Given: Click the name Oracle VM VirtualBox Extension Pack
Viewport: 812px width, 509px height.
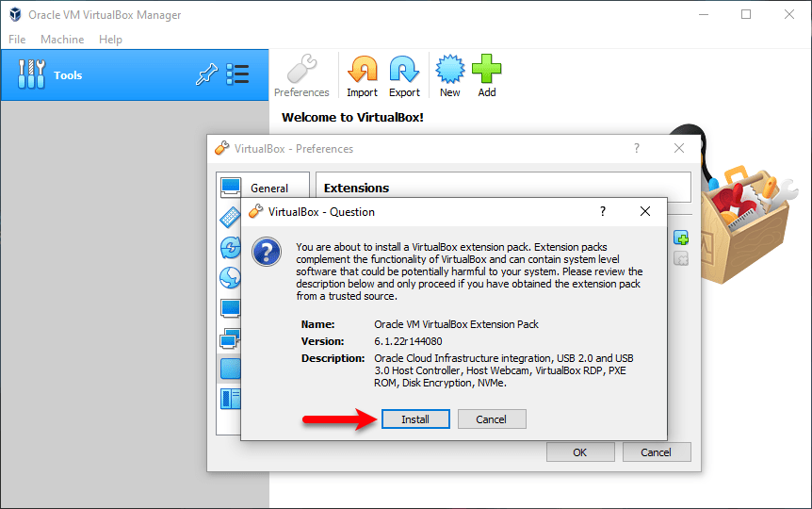Looking at the screenshot, I should tap(456, 324).
